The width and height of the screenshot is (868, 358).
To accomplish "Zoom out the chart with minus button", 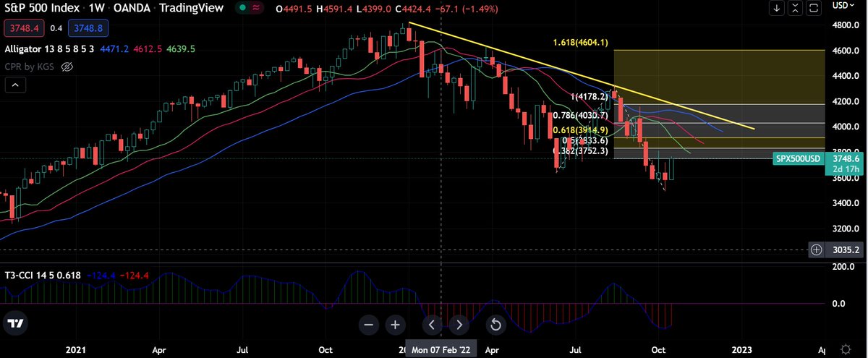I will (369, 325).
